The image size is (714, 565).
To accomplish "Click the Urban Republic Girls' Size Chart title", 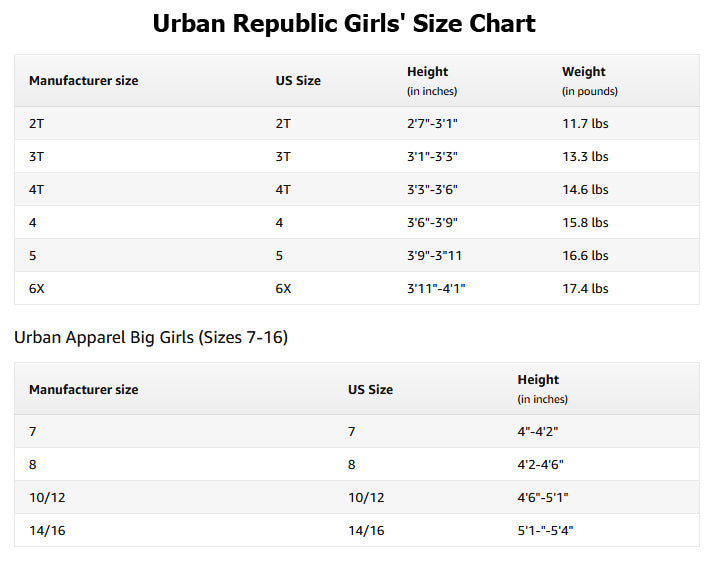I will [344, 24].
